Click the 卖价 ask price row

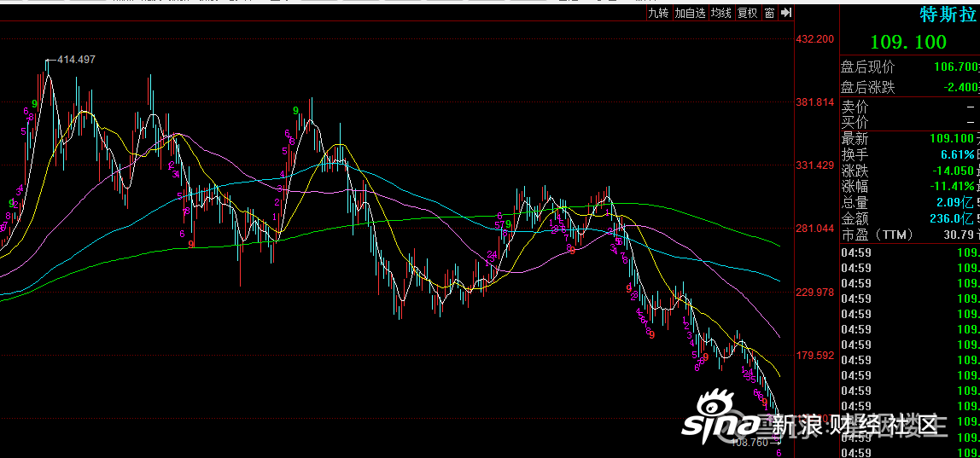[910, 107]
